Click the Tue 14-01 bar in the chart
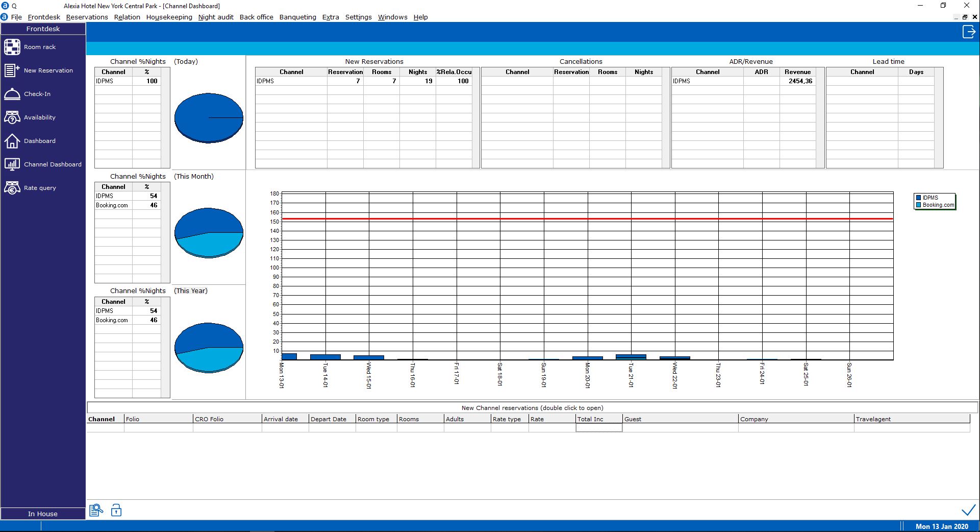This screenshot has height=532, width=980. [x=325, y=357]
